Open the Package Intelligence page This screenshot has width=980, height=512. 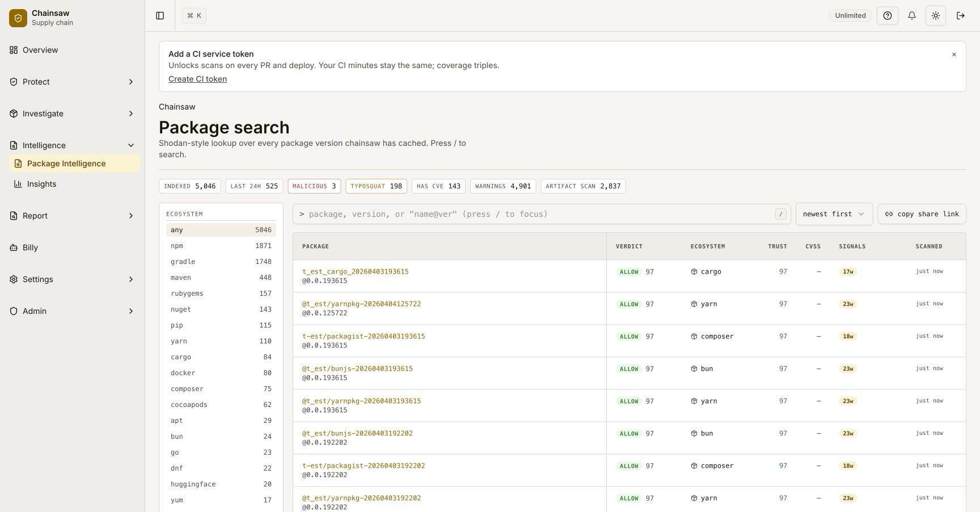[75, 163]
